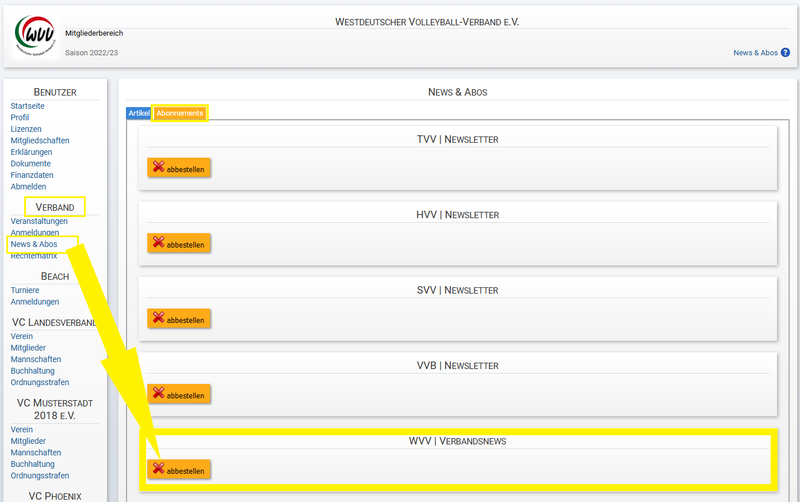The height and width of the screenshot is (502, 800).
Task: Log out via the Abmelden link
Action: (28, 187)
